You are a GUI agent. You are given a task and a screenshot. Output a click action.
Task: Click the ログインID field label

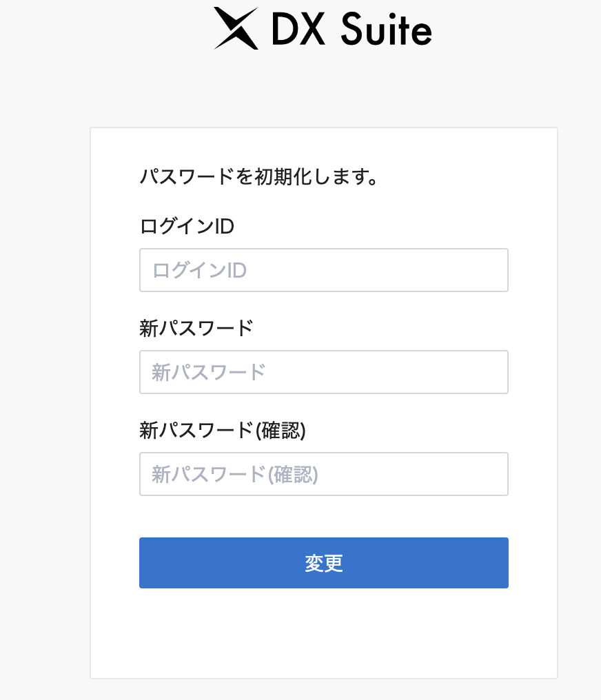point(187,226)
